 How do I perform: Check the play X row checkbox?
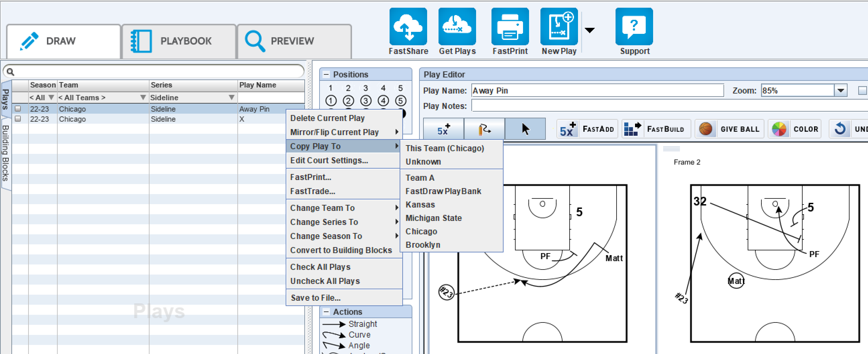pos(18,119)
